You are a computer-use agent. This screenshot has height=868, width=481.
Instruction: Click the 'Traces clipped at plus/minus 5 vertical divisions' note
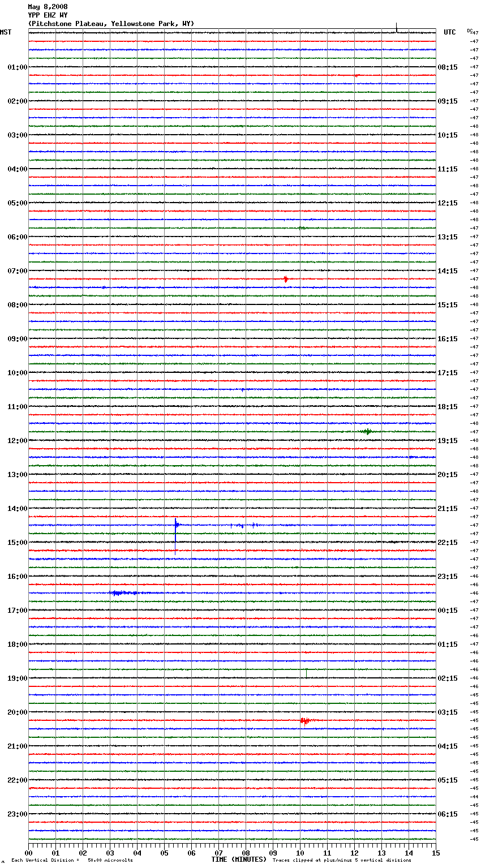coord(342,860)
